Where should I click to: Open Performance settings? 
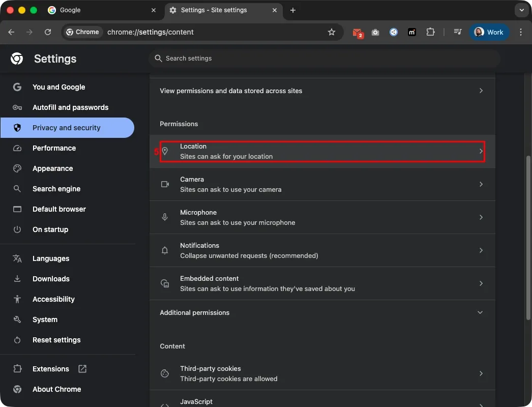67,148
